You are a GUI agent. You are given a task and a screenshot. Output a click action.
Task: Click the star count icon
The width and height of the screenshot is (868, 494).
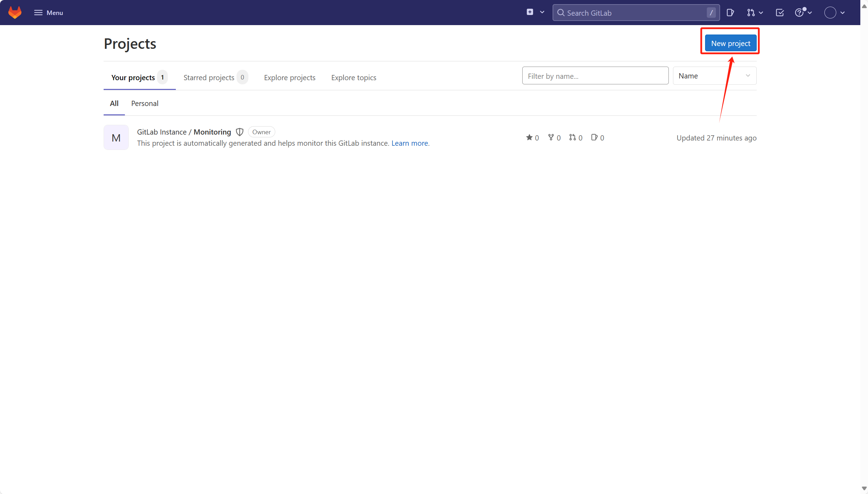click(529, 137)
